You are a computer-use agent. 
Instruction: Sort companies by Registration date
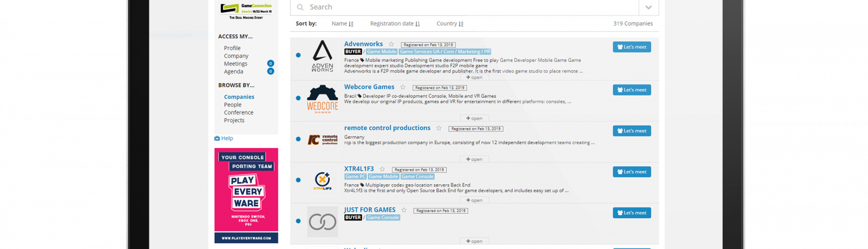(395, 24)
